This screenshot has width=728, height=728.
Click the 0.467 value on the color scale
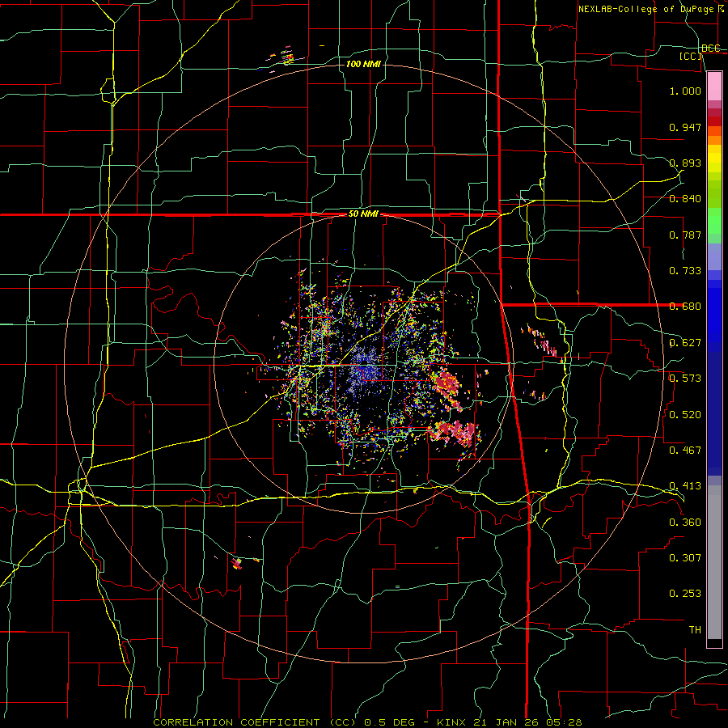[x=685, y=451]
